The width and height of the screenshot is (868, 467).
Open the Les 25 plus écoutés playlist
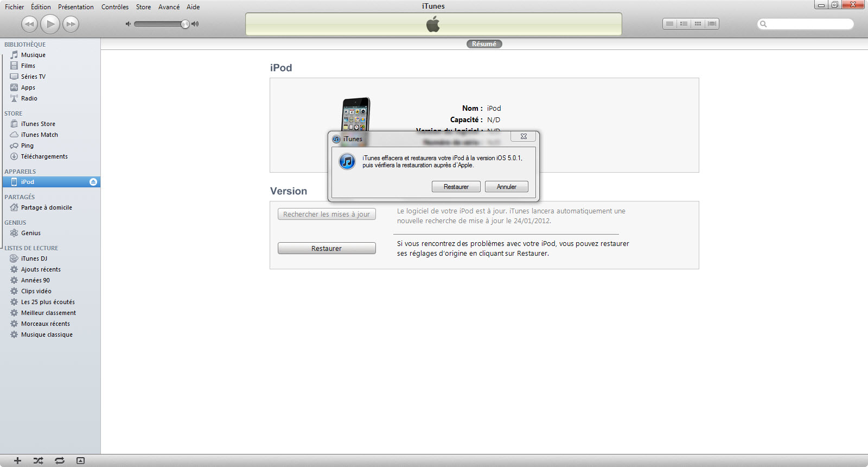pos(48,302)
